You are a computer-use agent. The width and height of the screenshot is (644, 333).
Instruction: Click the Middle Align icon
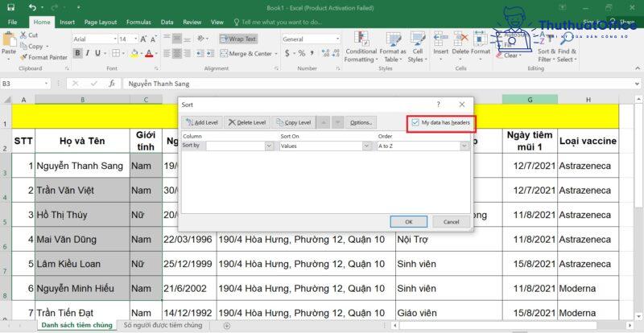[176, 39]
